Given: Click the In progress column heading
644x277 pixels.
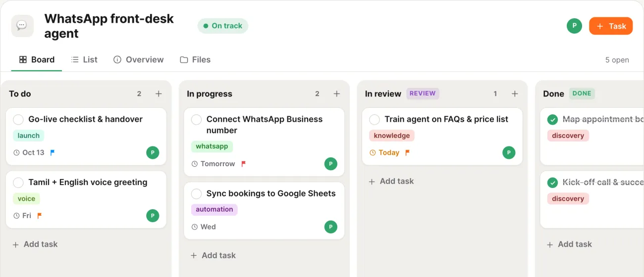Looking at the screenshot, I should pos(210,93).
